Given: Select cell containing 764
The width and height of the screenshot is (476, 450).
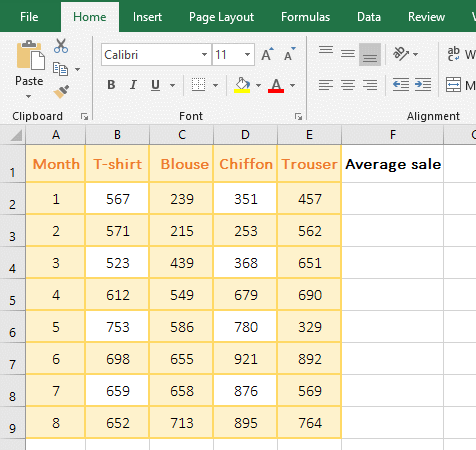Looking at the screenshot, I should pos(310,423).
